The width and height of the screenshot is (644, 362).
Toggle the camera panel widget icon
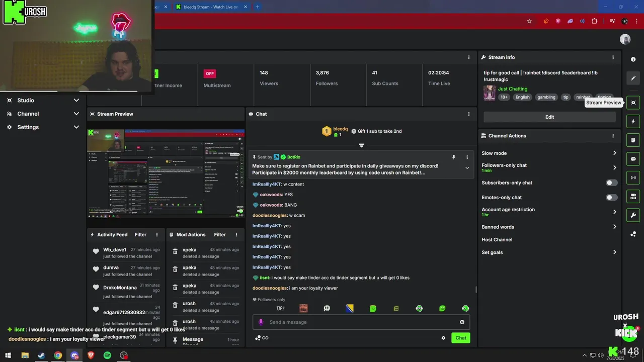click(633, 197)
